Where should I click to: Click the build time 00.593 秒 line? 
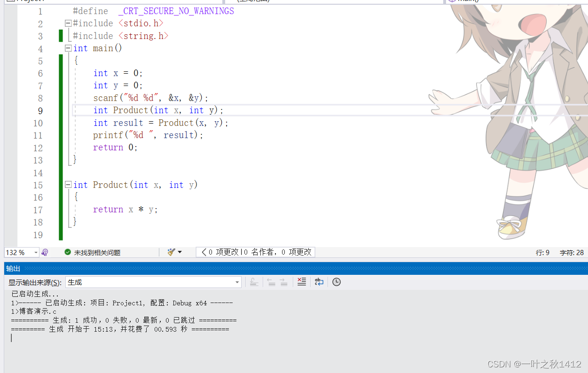point(120,329)
